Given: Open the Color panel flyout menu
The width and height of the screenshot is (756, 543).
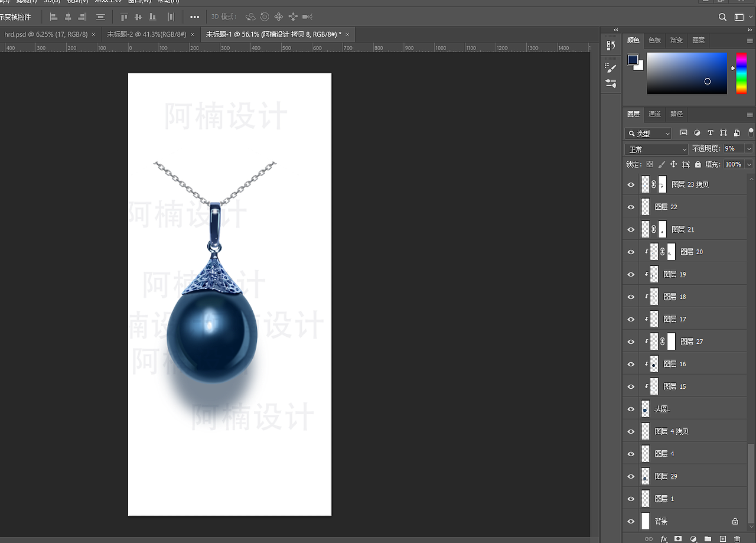Looking at the screenshot, I should click(750, 40).
